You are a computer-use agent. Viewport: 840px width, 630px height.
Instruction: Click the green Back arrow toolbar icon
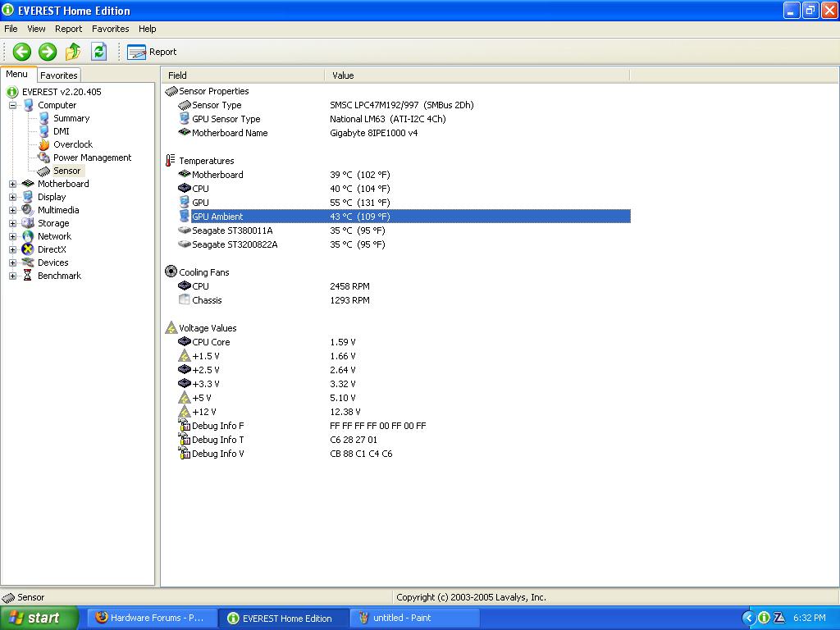[22, 52]
